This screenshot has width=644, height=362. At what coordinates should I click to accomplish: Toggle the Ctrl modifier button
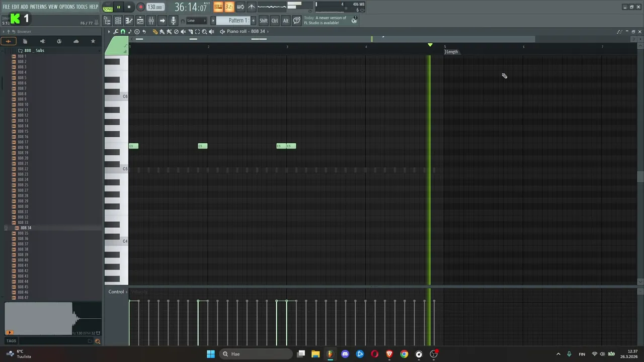tap(275, 21)
